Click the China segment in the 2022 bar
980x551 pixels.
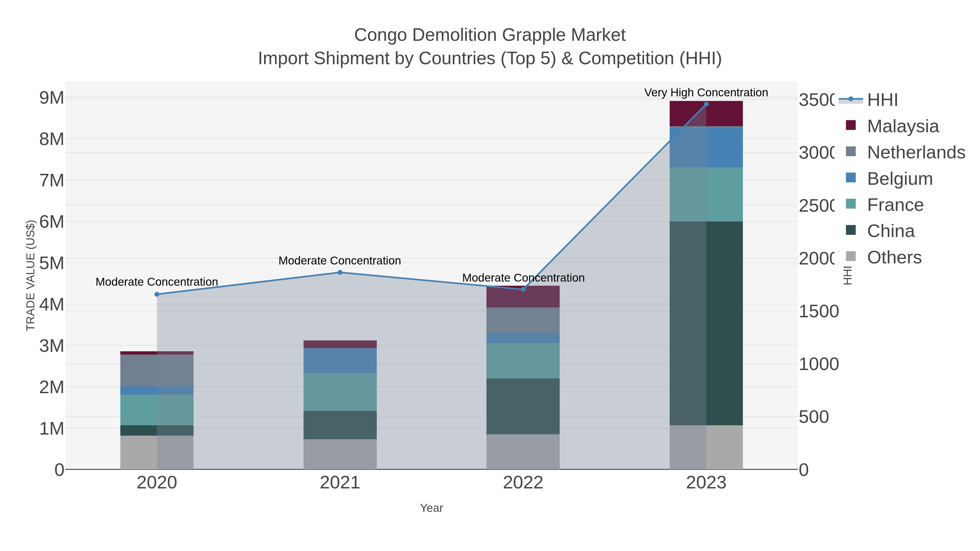(523, 406)
